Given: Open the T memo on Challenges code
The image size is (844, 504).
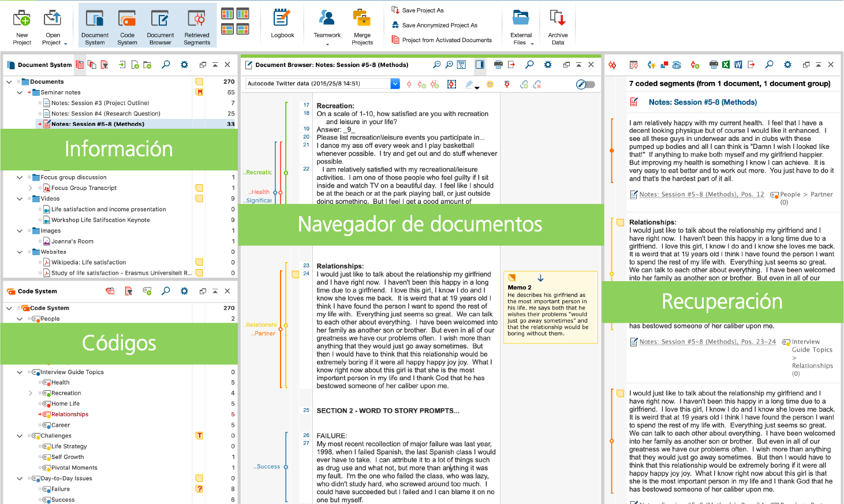Looking at the screenshot, I should pyautogui.click(x=200, y=436).
